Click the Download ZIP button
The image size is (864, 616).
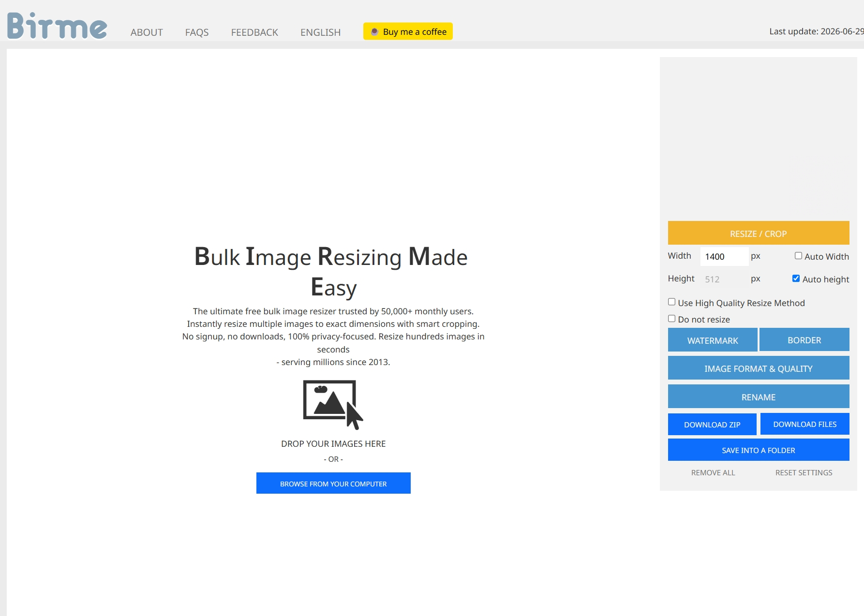coord(712,424)
